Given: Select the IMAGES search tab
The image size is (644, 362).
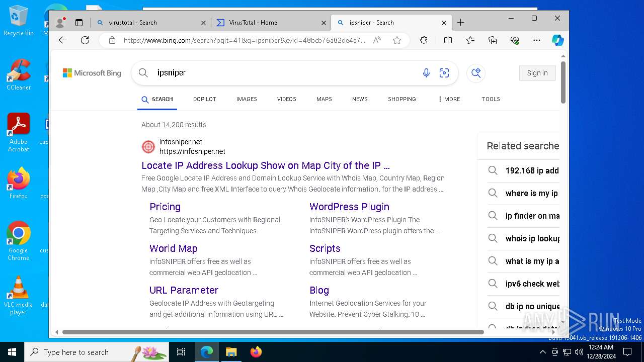Looking at the screenshot, I should [x=247, y=99].
